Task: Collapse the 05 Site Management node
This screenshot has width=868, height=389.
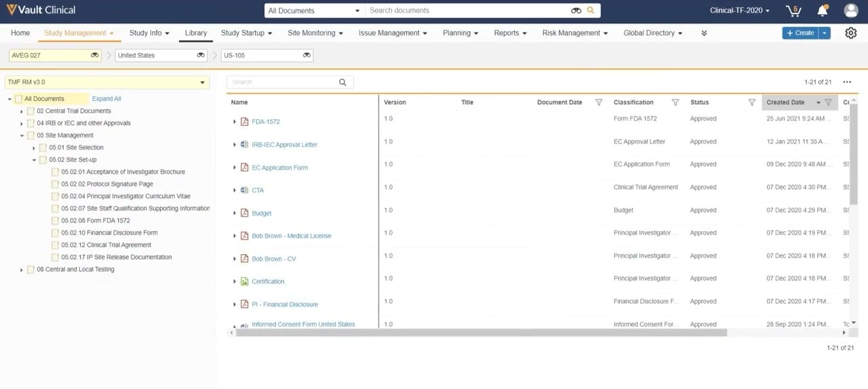Action: [x=22, y=136]
